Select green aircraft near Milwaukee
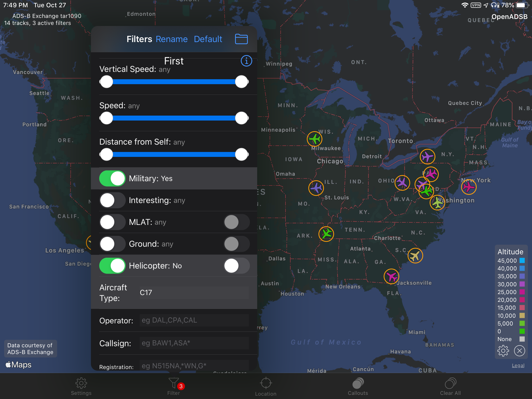 point(315,139)
